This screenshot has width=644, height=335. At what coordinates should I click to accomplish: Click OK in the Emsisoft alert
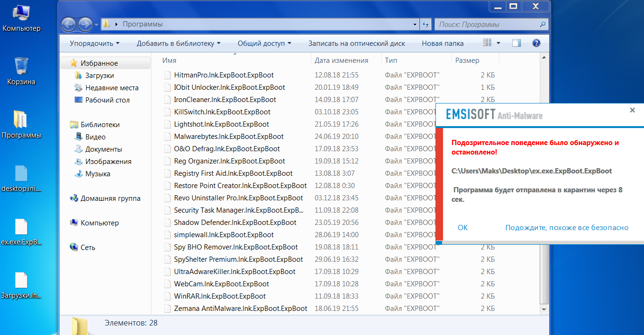(x=463, y=228)
